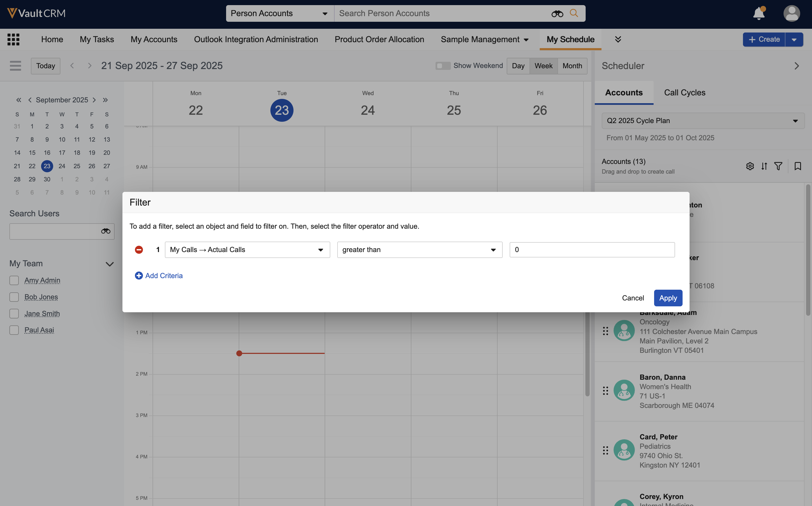Open the My Calls → Actual Calls dropdown
Screen dimensions: 812x506
[x=247, y=250]
